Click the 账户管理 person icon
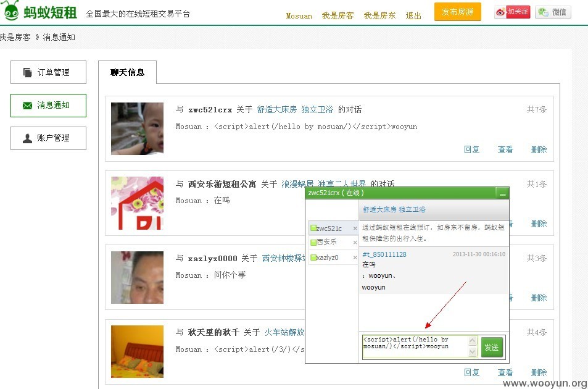588x389 pixels. point(27,138)
